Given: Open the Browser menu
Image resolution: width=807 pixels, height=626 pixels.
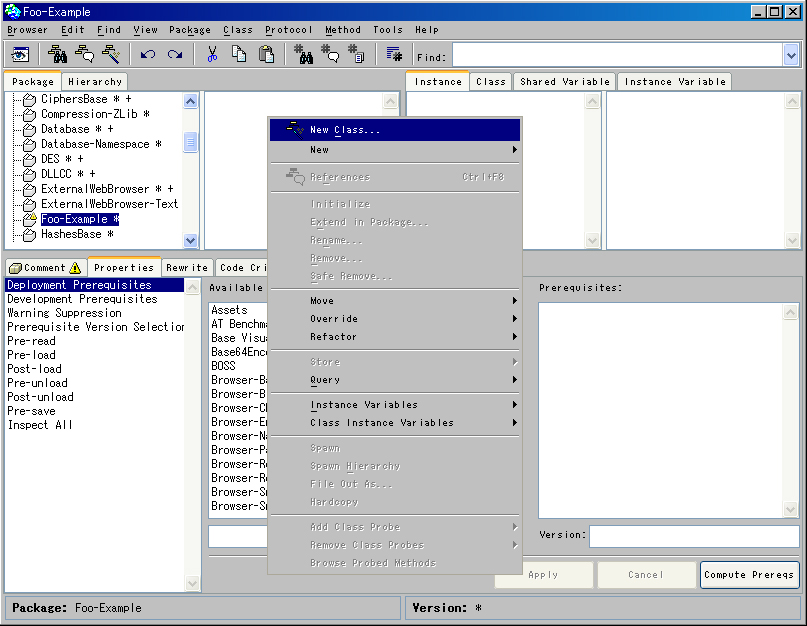Looking at the screenshot, I should 27,30.
